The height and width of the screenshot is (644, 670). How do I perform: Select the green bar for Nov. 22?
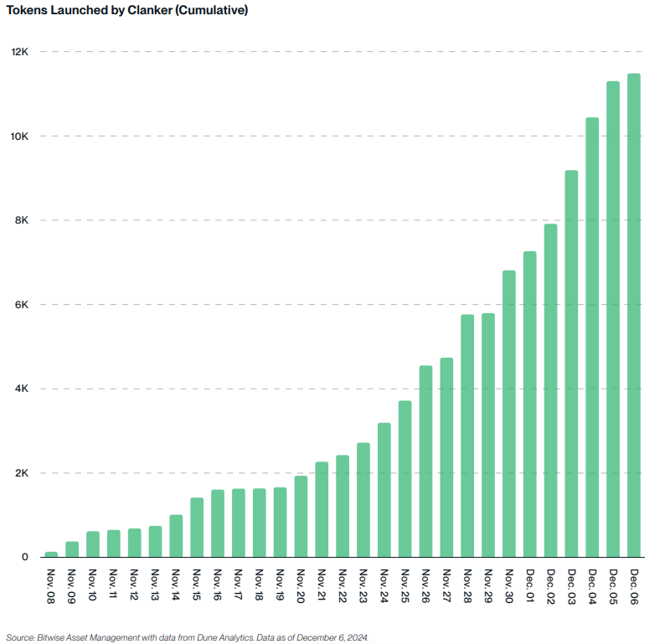(x=343, y=506)
